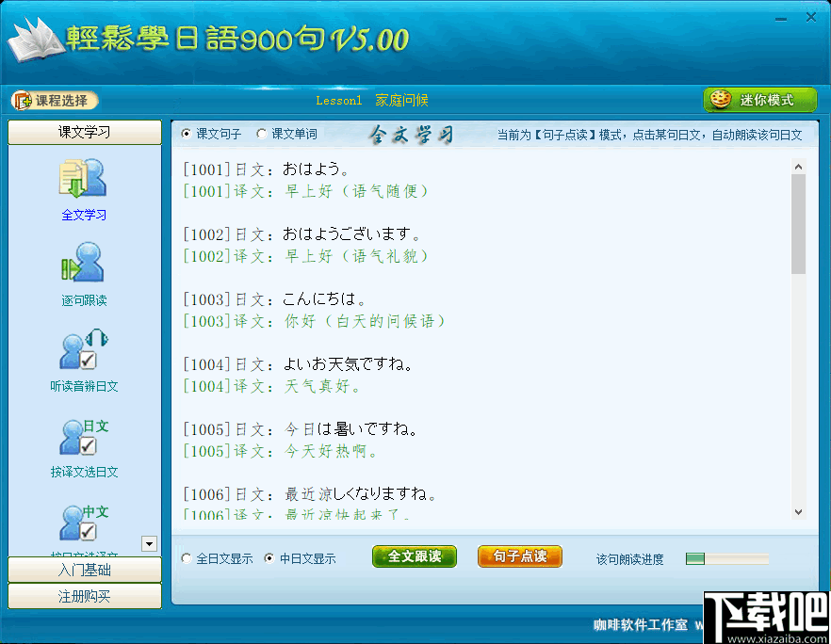The image size is (831, 644).
Task: Enable 全日文显示 display mode
Action: (x=186, y=558)
